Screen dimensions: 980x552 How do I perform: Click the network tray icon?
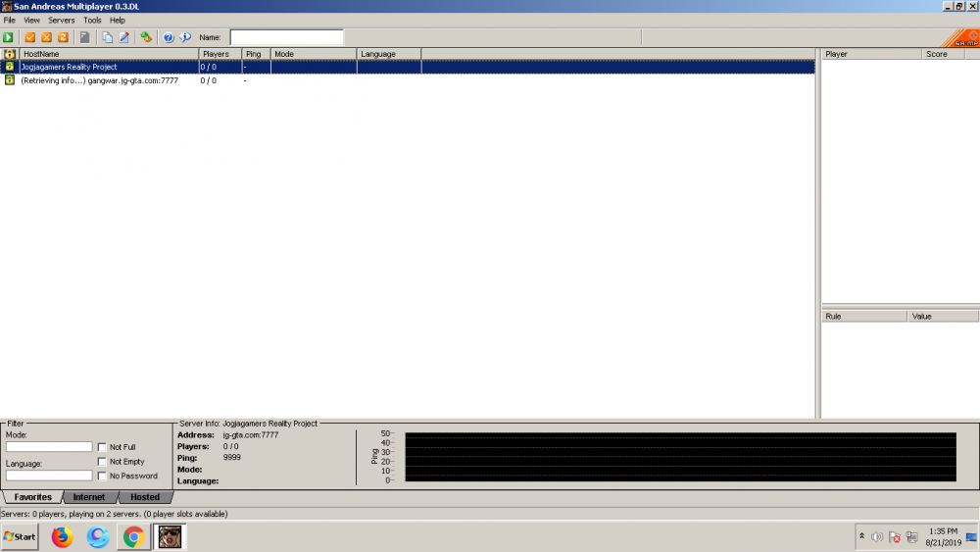click(911, 537)
